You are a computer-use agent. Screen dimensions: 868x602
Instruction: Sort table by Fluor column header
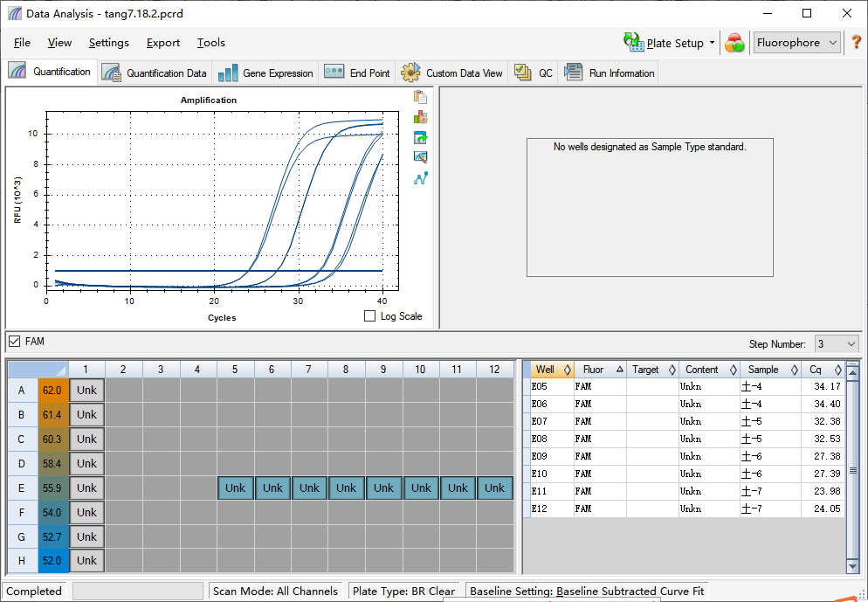point(600,370)
